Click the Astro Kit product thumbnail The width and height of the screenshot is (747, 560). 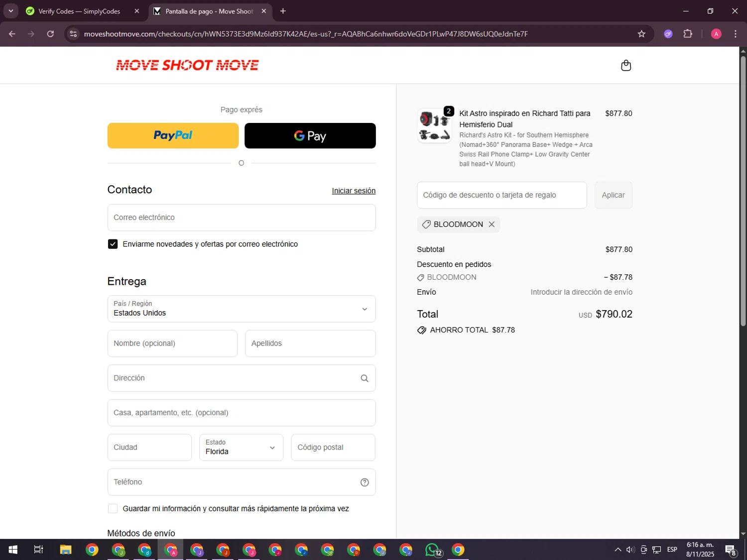tap(434, 125)
